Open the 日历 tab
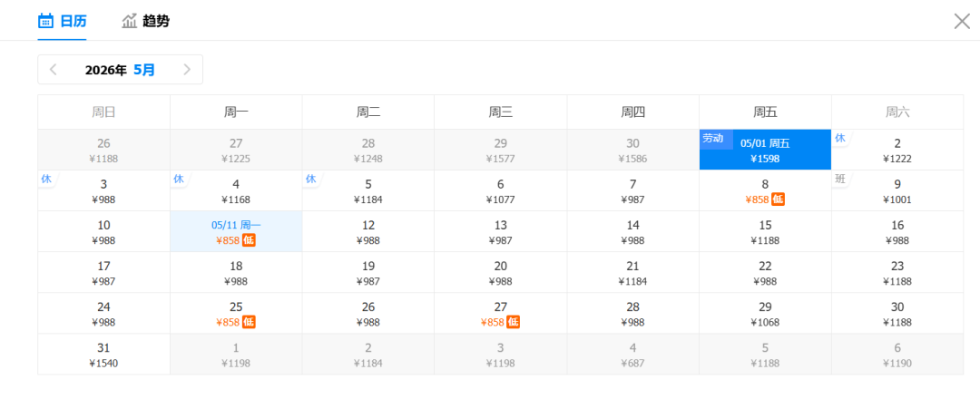 (73, 21)
